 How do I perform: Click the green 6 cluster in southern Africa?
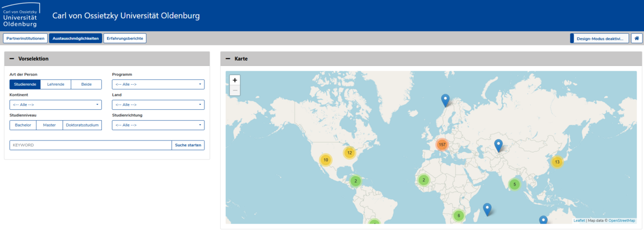[x=458, y=215]
